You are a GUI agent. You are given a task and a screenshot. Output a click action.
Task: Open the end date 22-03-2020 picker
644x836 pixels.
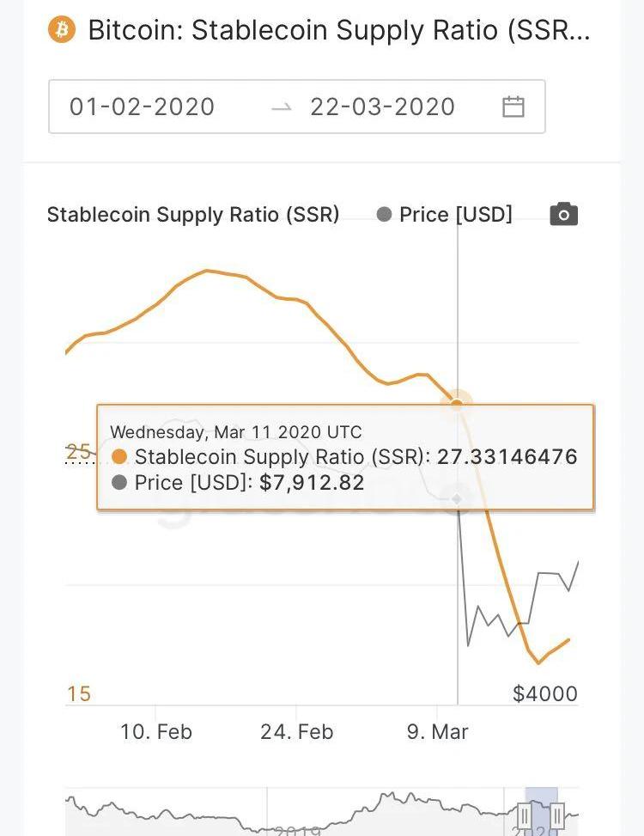(x=383, y=107)
